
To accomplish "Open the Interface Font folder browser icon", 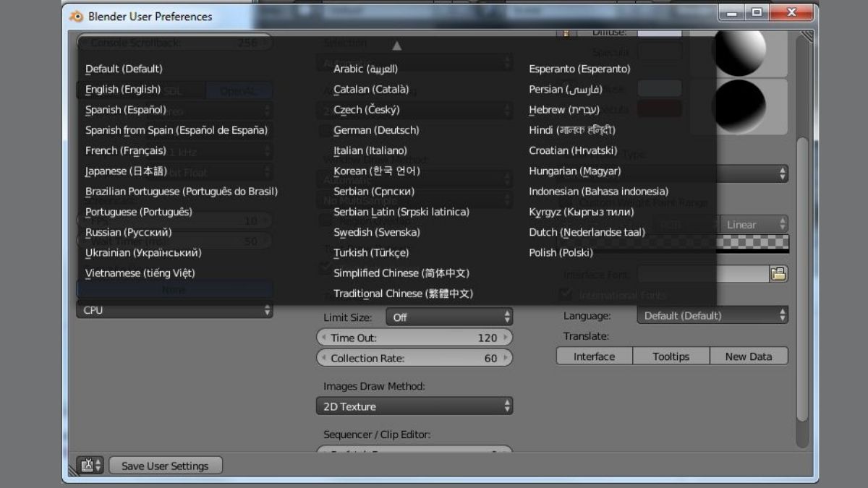I will 778,274.
